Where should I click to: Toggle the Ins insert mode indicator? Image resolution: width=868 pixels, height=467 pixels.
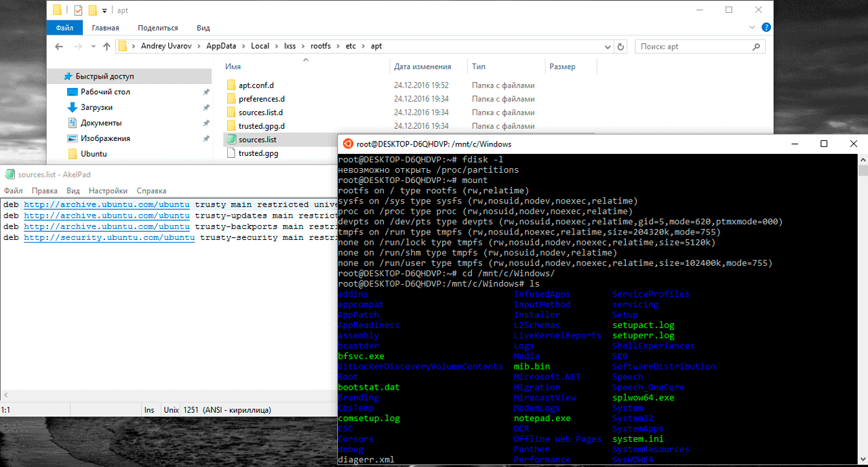tap(149, 410)
